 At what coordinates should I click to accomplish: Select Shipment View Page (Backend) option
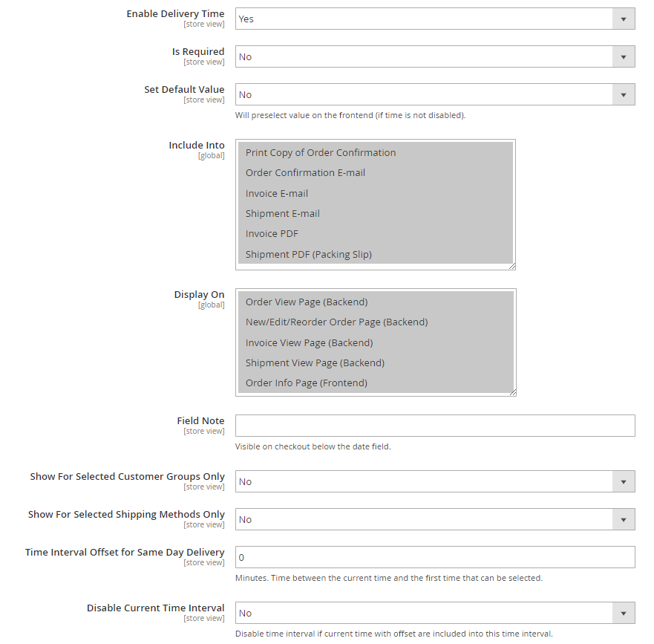tap(376, 362)
